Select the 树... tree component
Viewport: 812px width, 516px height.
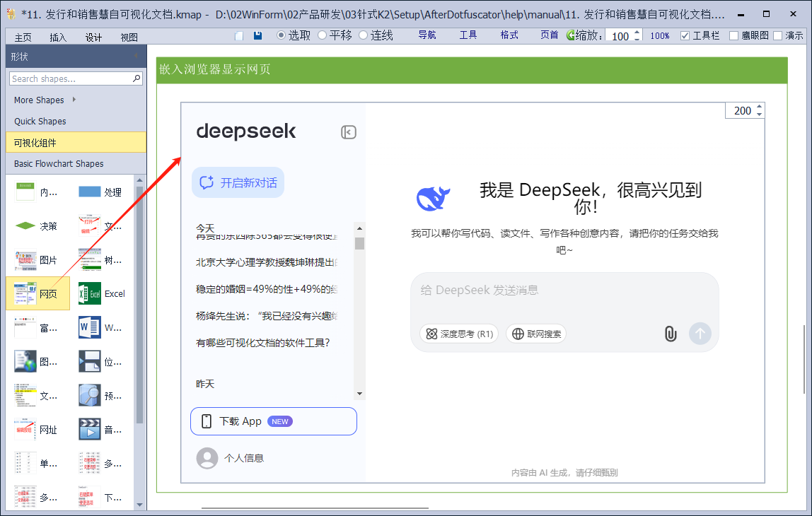[x=100, y=260]
